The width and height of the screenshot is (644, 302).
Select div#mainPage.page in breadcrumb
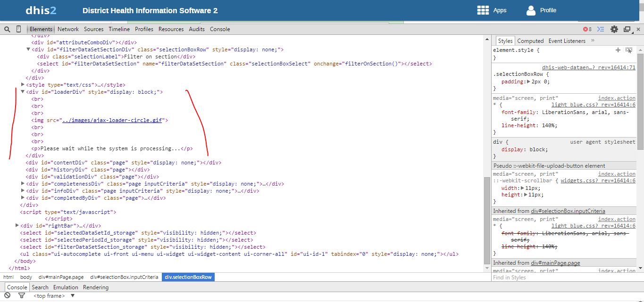click(x=61, y=277)
